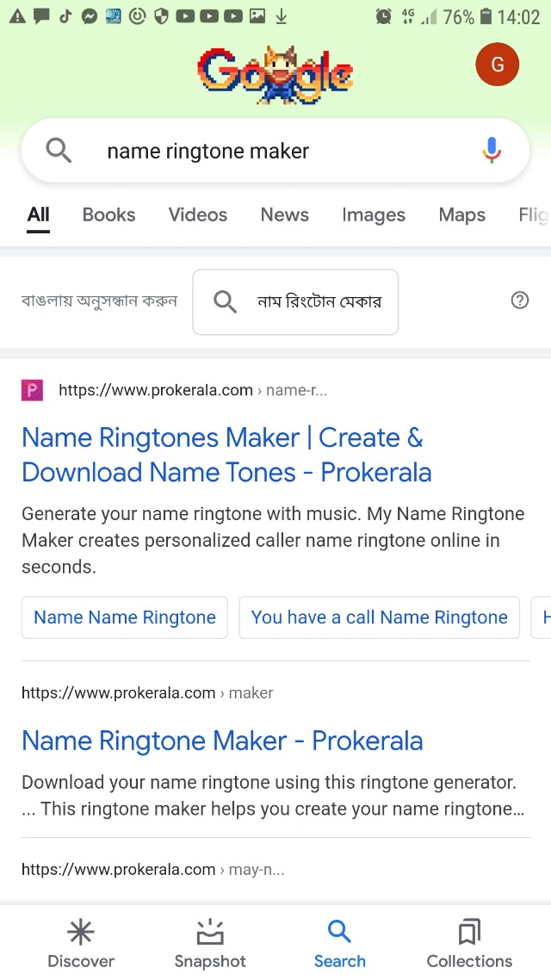
Task: Tap the Google Doodle logo
Action: point(275,73)
